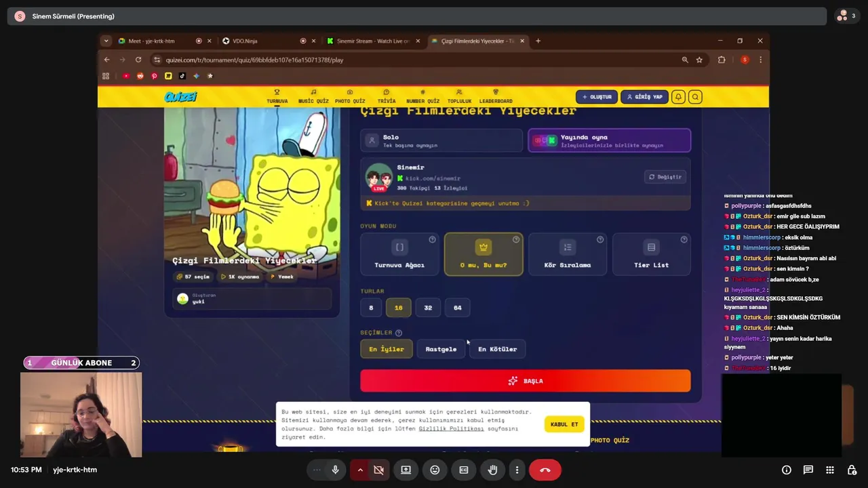
Task: Click the Oluştur button
Action: tap(597, 97)
